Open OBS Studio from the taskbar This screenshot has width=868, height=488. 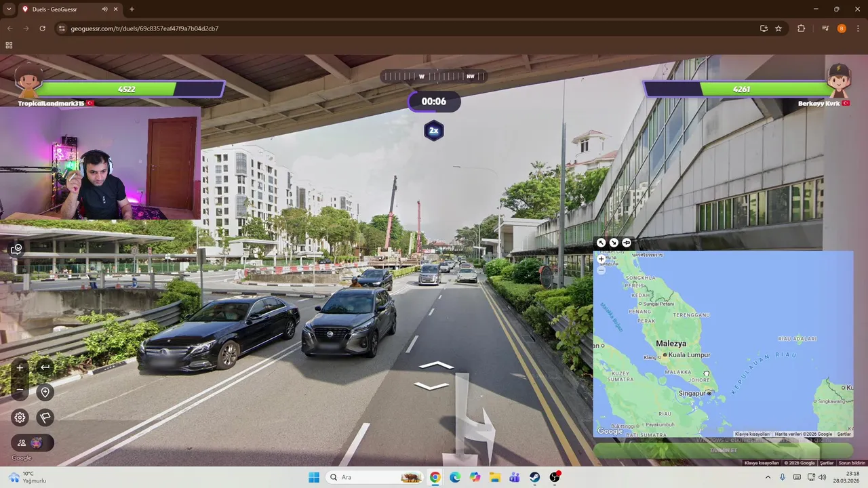(555, 477)
